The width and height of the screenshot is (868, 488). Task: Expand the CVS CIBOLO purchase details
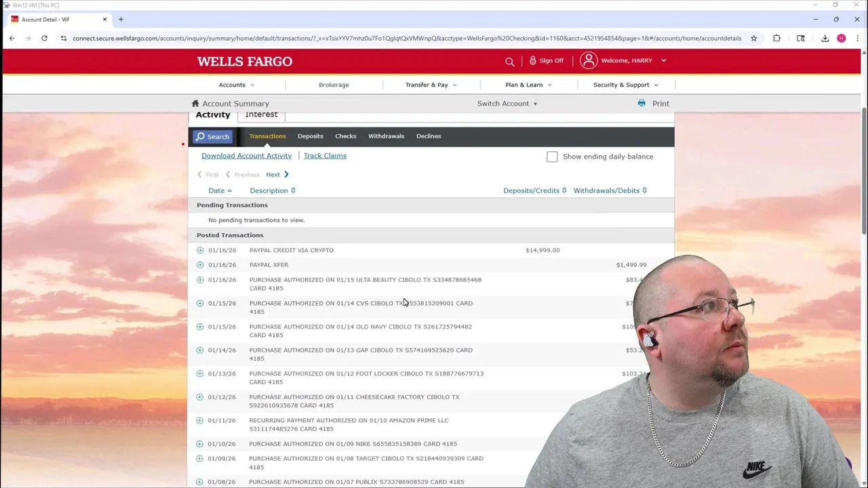[200, 303]
